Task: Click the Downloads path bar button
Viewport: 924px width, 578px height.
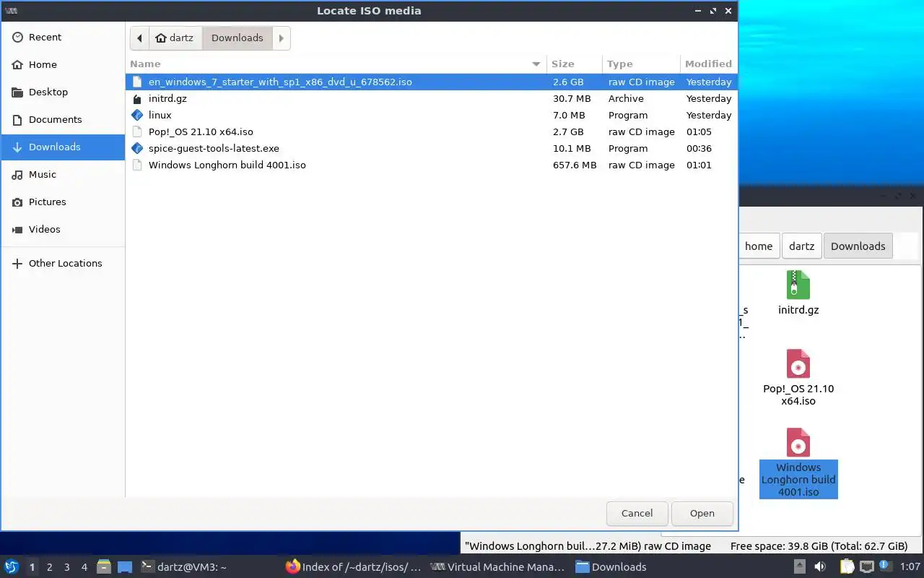Action: 237,38
